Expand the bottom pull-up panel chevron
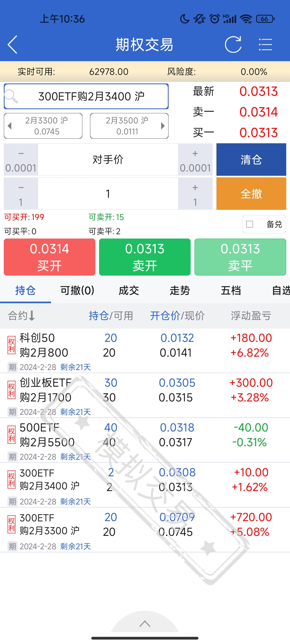This screenshot has width=290, height=644. click(x=145, y=624)
